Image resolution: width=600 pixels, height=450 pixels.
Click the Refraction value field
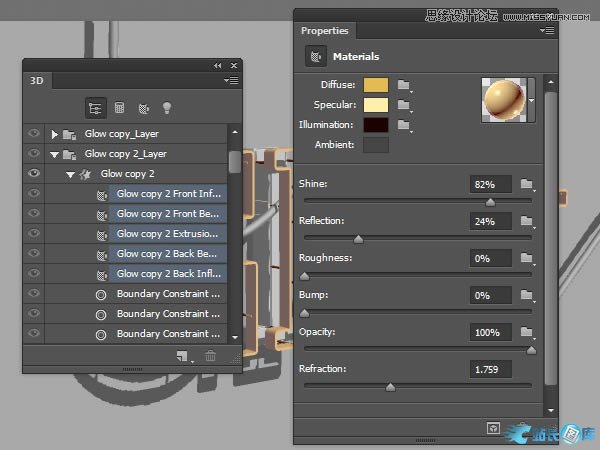tap(490, 369)
